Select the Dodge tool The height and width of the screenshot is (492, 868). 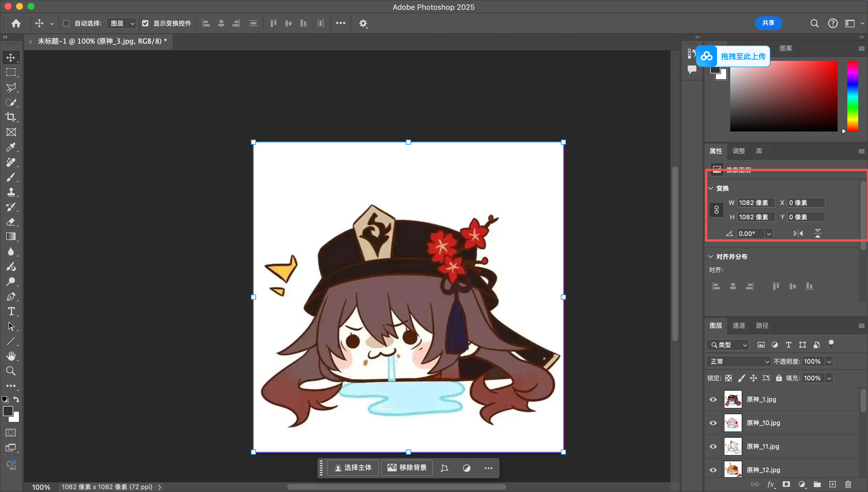11,282
